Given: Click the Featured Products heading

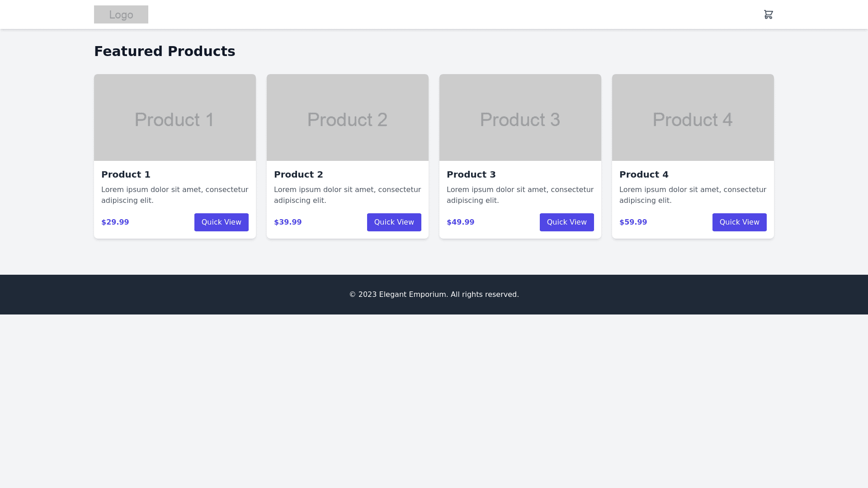Looking at the screenshot, I should pos(165,52).
